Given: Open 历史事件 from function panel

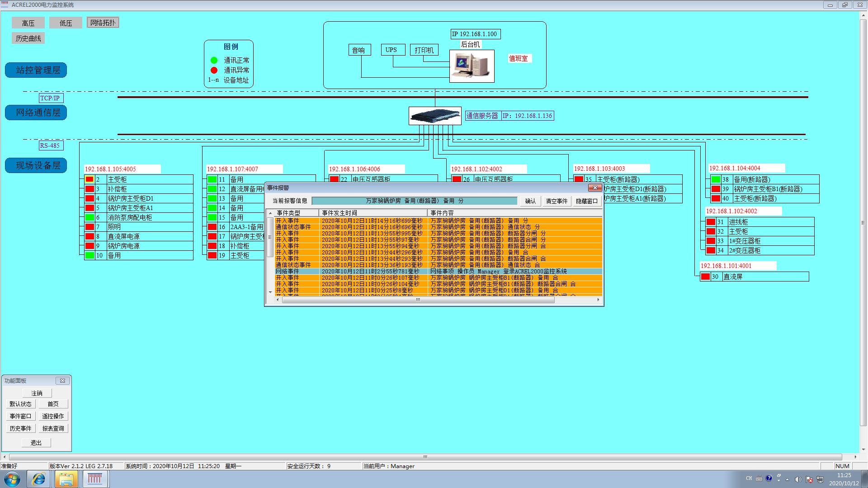Looking at the screenshot, I should pos(20,428).
